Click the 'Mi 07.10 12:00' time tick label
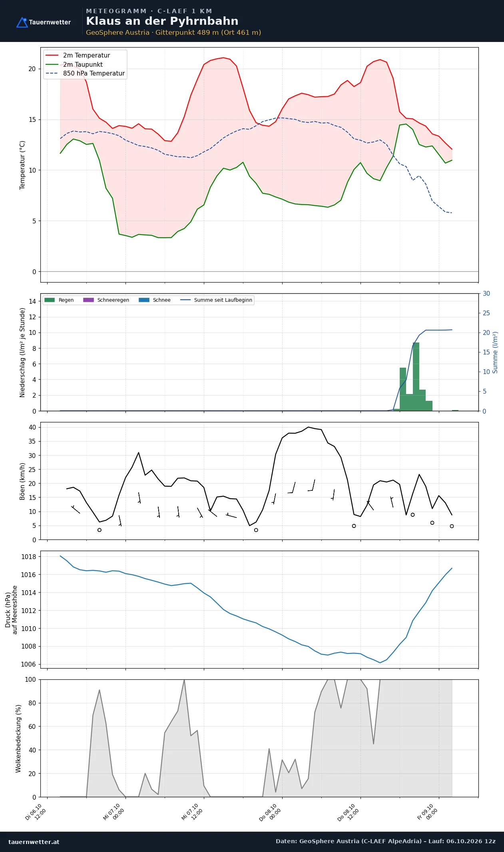Screen dimensions: 504x852 [192, 812]
